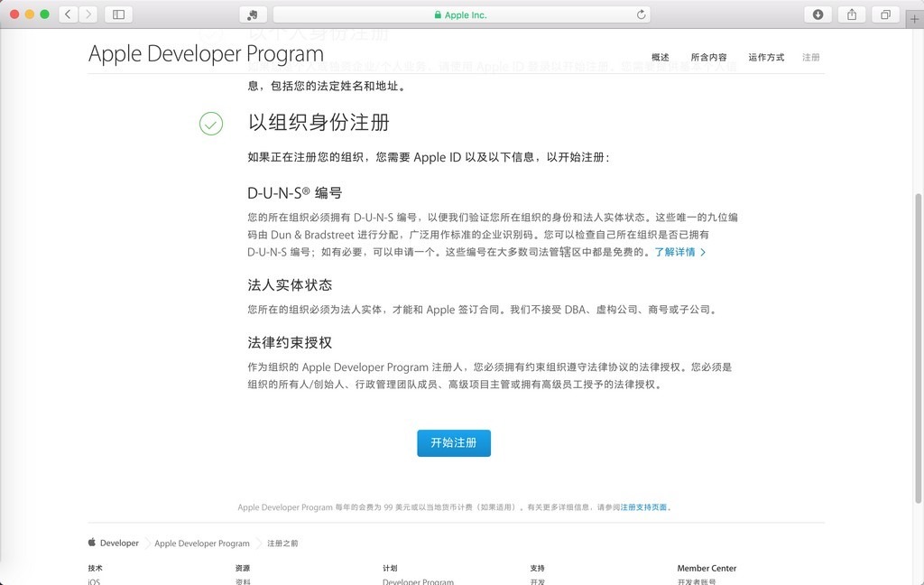Screen dimensions: 924x585
Task: Click the green checkmark circle icon
Action: [211, 124]
